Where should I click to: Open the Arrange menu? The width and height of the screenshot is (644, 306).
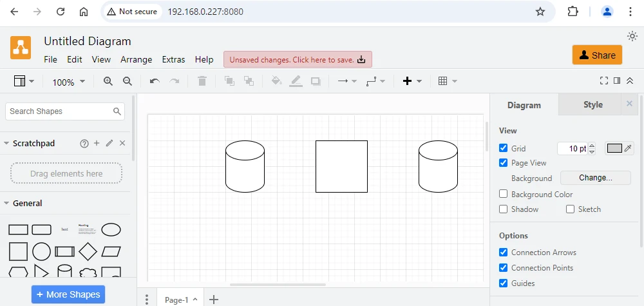[136, 59]
